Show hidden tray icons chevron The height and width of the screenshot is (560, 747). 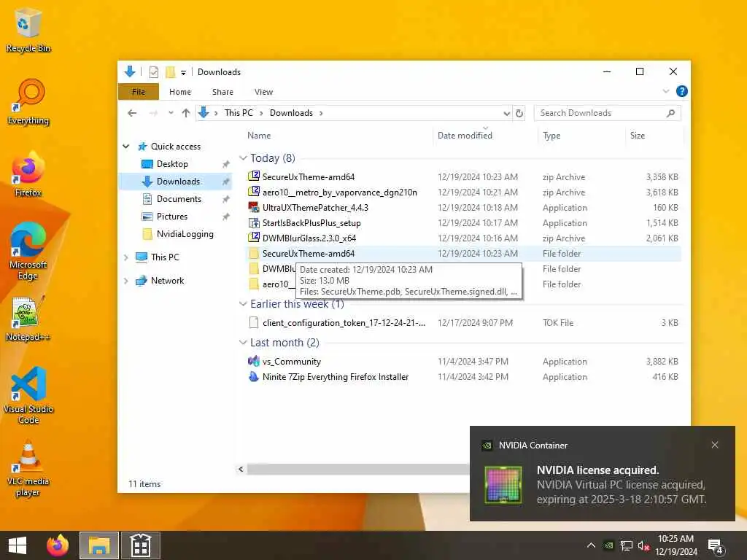click(x=591, y=545)
